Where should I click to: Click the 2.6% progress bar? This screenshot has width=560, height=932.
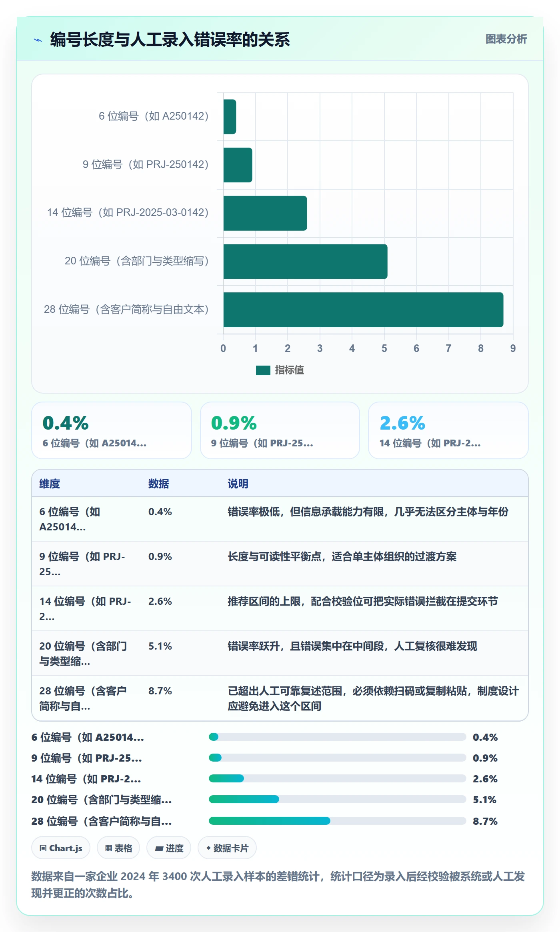coord(338,778)
